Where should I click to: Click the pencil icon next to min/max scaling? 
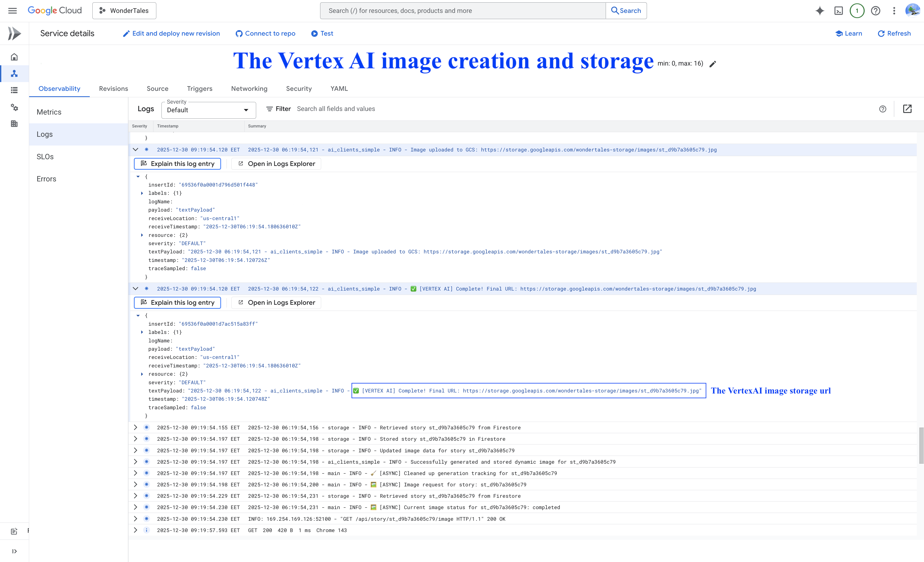click(x=713, y=64)
